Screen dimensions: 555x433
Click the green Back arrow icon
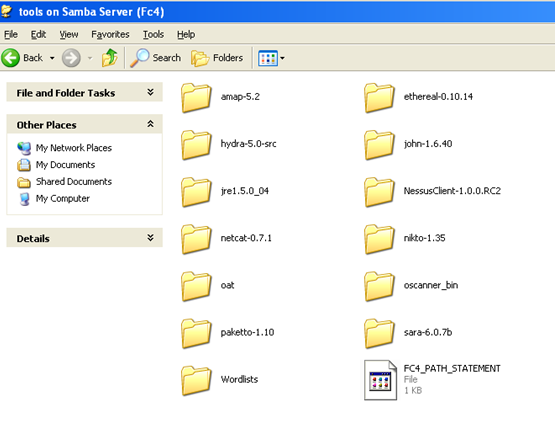point(10,58)
